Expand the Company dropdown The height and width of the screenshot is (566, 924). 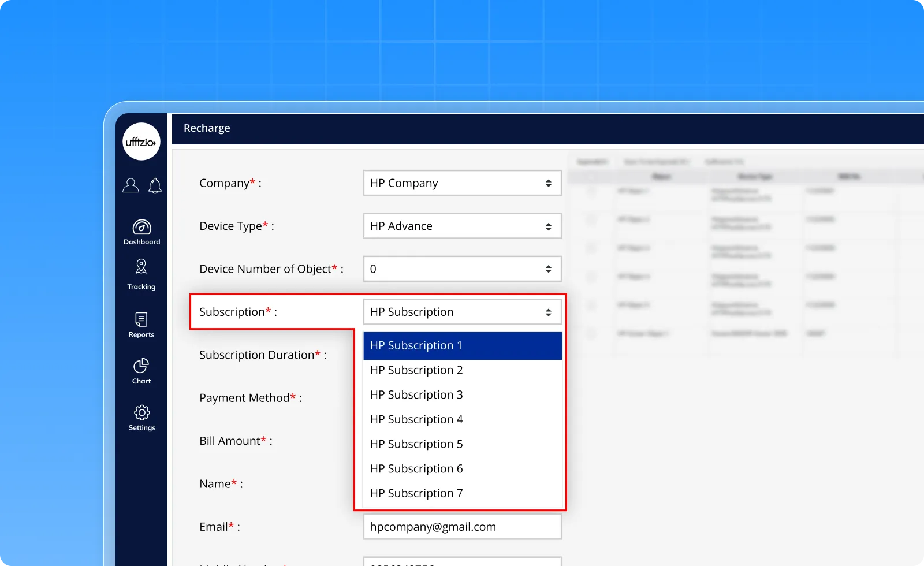tap(462, 183)
